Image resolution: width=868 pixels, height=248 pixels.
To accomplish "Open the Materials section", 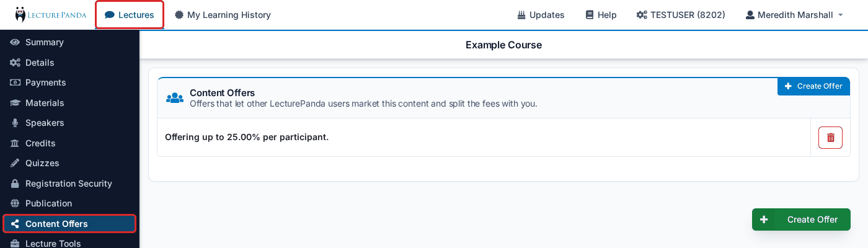I will 69,103.
